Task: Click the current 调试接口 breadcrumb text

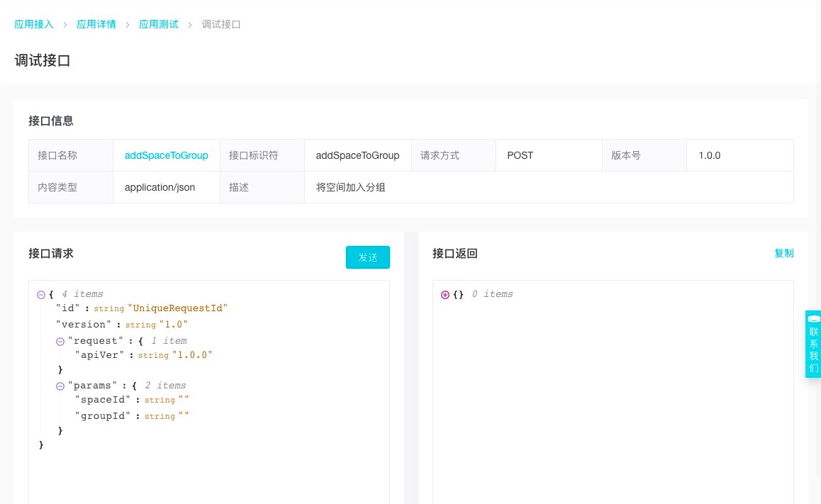Action: click(221, 24)
